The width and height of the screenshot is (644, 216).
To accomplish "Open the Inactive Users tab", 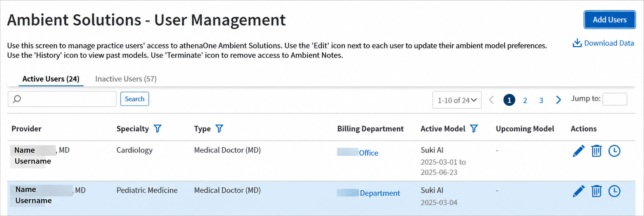I will [x=126, y=79].
